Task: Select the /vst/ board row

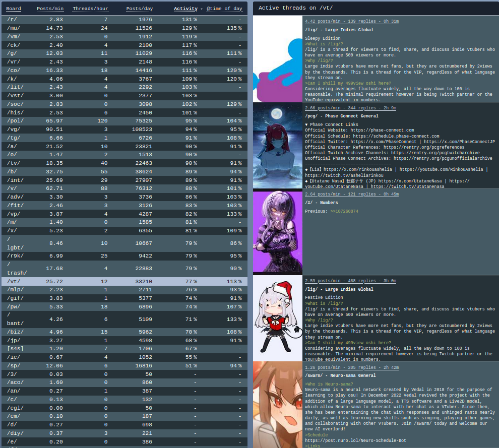Action: tap(124, 95)
